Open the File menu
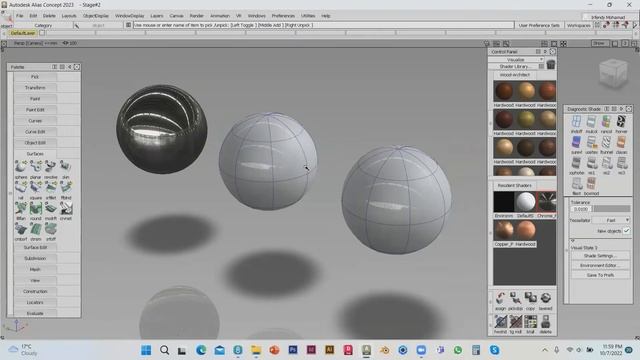640x360 pixels. pos(20,16)
